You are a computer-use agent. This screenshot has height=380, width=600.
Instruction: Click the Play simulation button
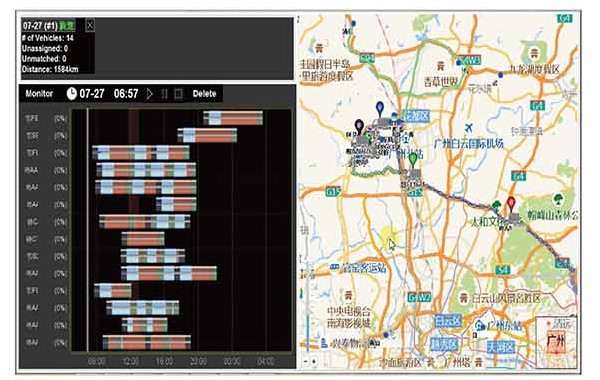click(149, 94)
